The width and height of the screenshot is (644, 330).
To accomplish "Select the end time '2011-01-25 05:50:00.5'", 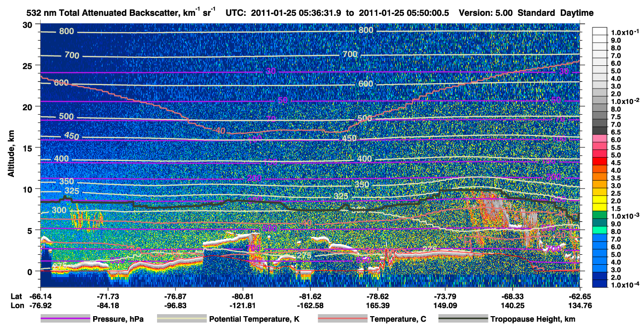I will (404, 13).
